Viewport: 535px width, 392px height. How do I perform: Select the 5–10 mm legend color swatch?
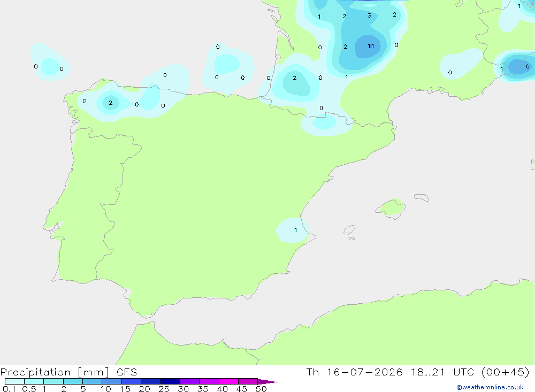[x=93, y=381]
